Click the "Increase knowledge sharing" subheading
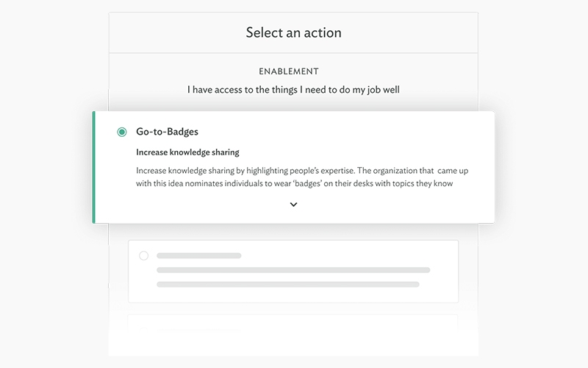This screenshot has height=368, width=588. [187, 152]
